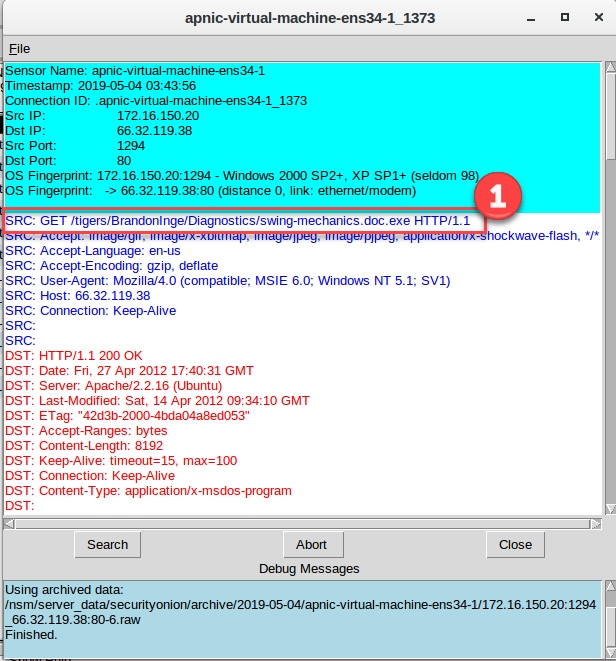Click 'SRC: Connection: Keep-Alive' line
Screen dimensions: 616x661
[x=91, y=311]
